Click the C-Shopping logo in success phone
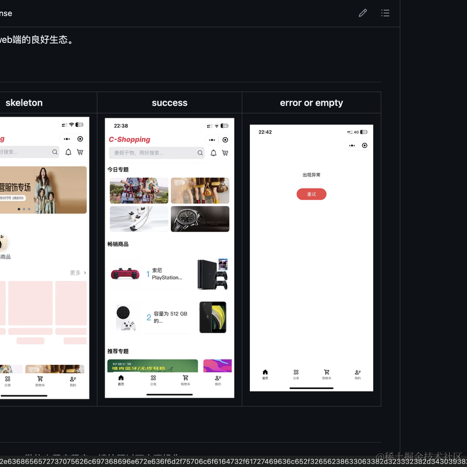 coord(129,139)
